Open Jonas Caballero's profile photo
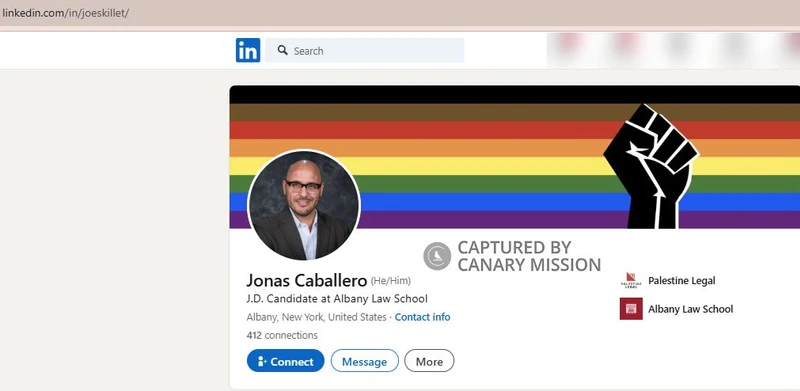 click(304, 205)
